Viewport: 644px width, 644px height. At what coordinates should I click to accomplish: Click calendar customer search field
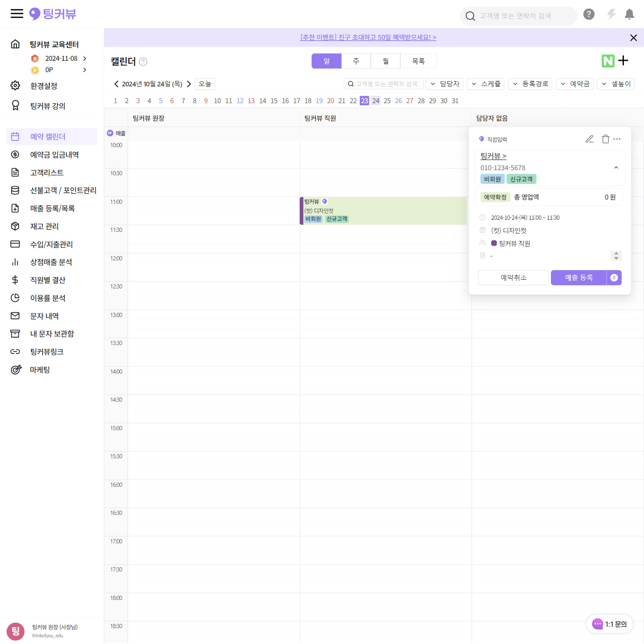[384, 84]
